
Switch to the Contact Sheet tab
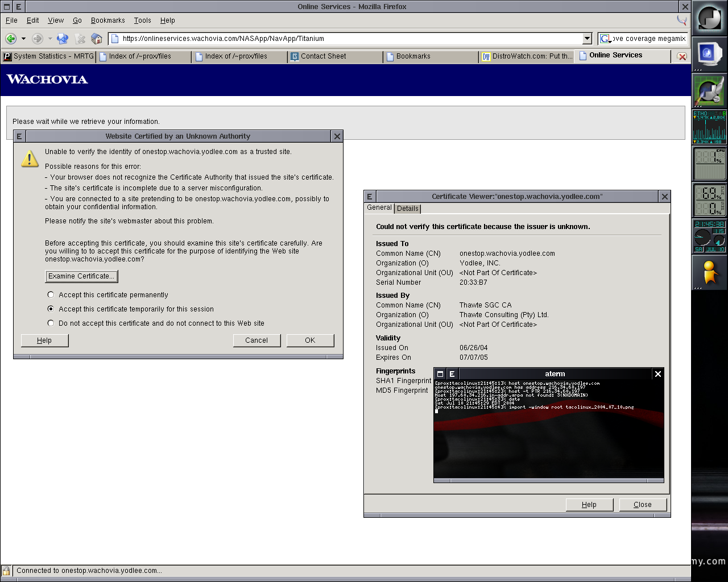[x=336, y=56]
